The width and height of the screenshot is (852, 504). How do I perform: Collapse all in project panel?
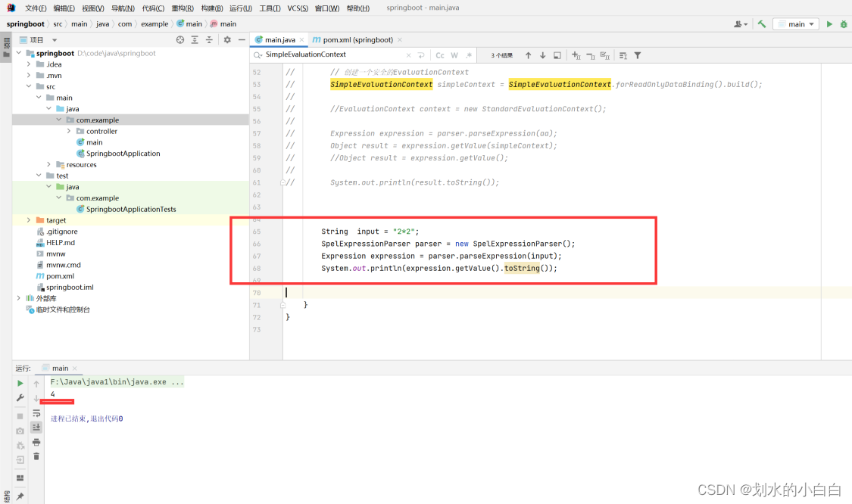[x=209, y=39]
